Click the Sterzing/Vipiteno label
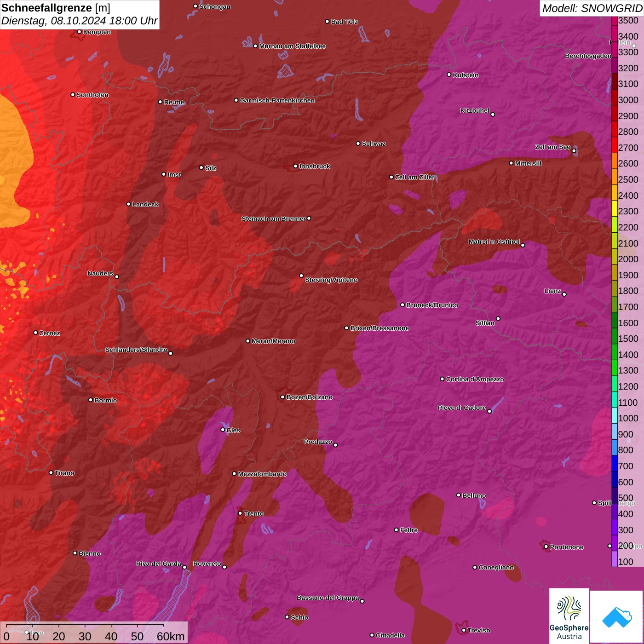 click(x=331, y=280)
